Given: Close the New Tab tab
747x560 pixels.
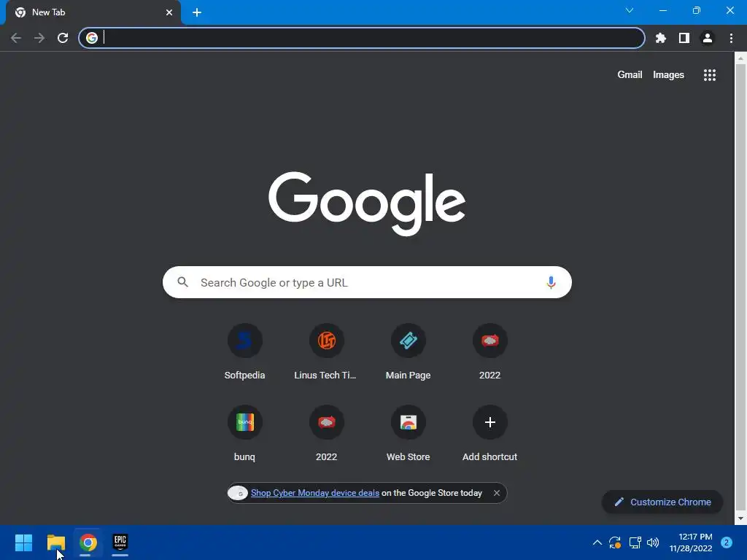Looking at the screenshot, I should click(x=169, y=12).
